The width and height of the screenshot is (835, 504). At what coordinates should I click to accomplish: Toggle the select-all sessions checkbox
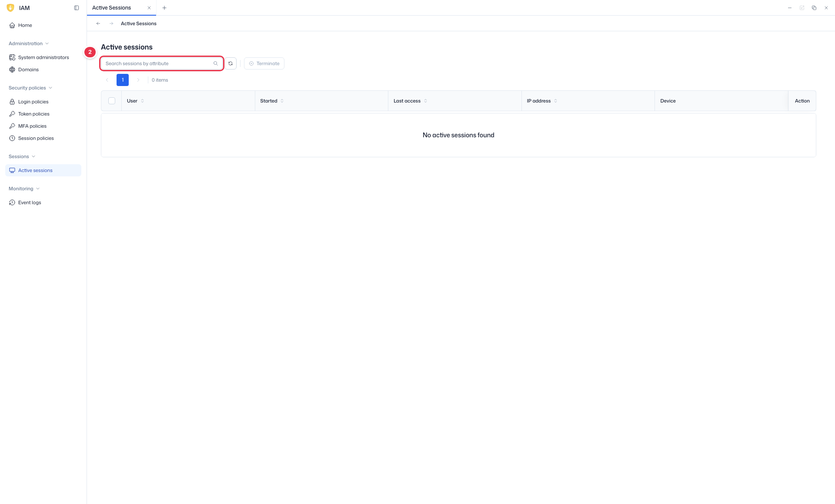[112, 101]
